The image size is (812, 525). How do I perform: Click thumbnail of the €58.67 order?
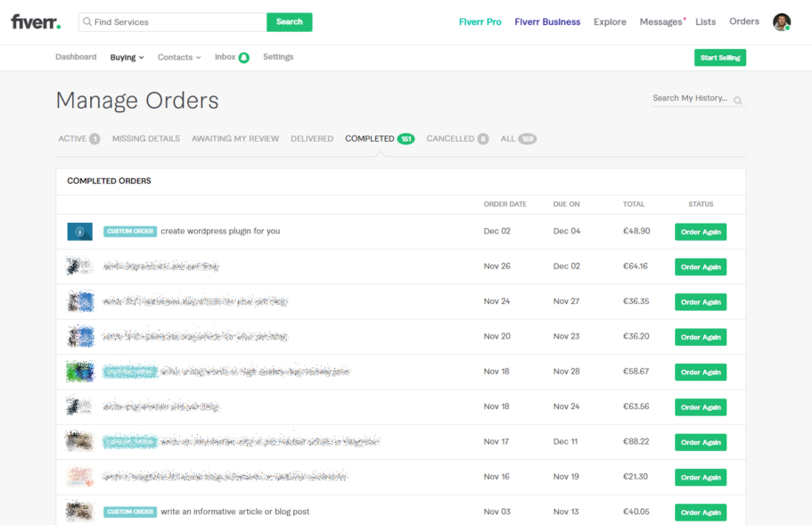click(x=79, y=372)
